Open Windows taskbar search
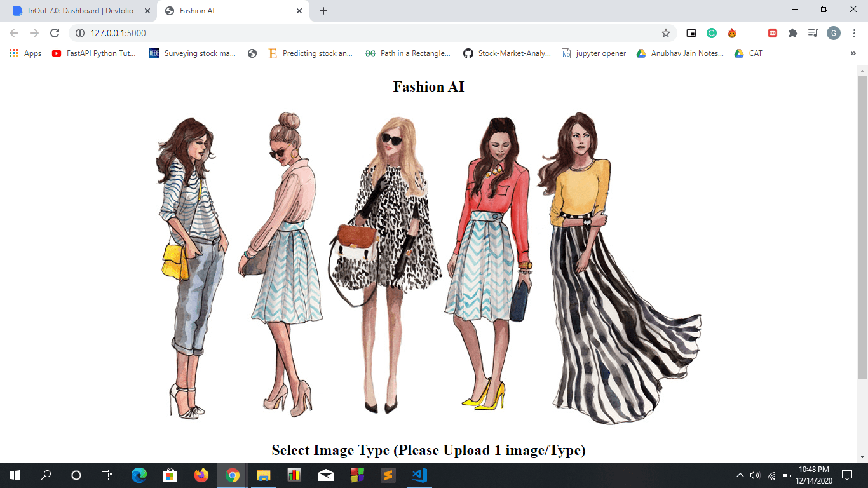 [x=46, y=475]
